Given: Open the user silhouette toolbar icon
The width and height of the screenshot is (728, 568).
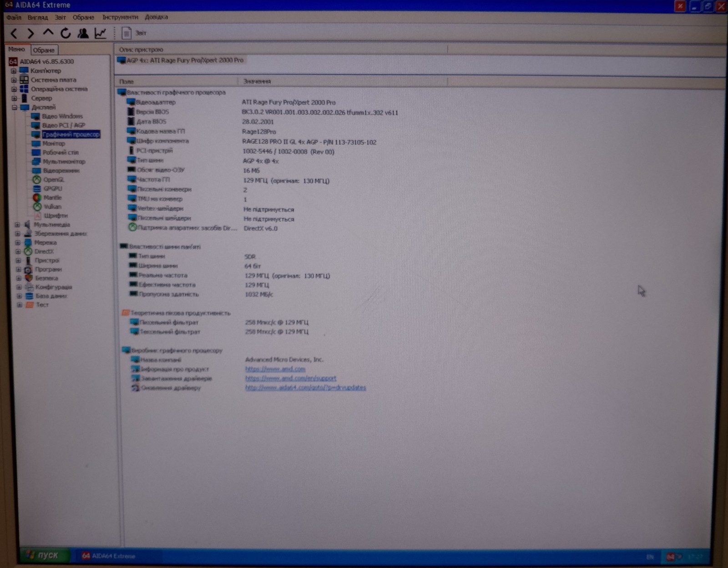Looking at the screenshot, I should (x=83, y=33).
